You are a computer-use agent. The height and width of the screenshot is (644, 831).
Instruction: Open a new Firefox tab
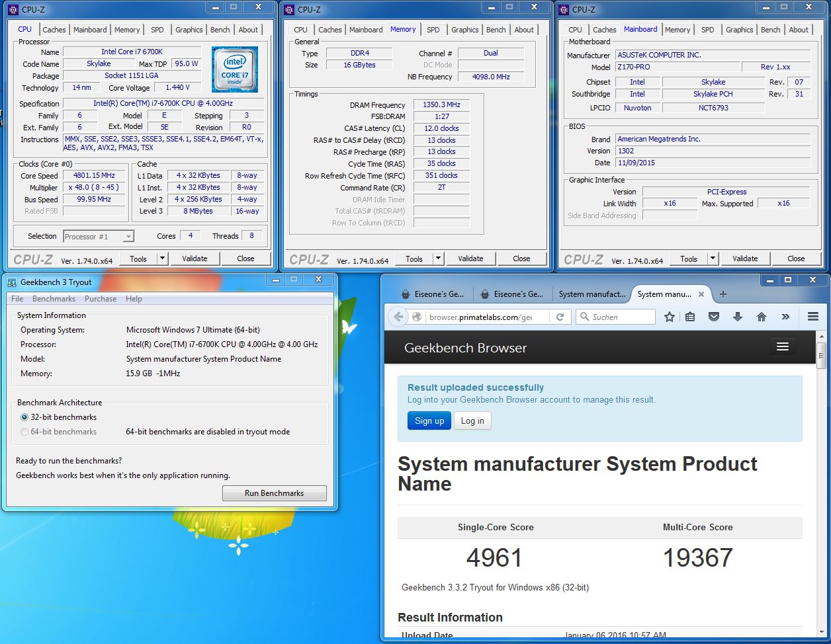coord(723,294)
